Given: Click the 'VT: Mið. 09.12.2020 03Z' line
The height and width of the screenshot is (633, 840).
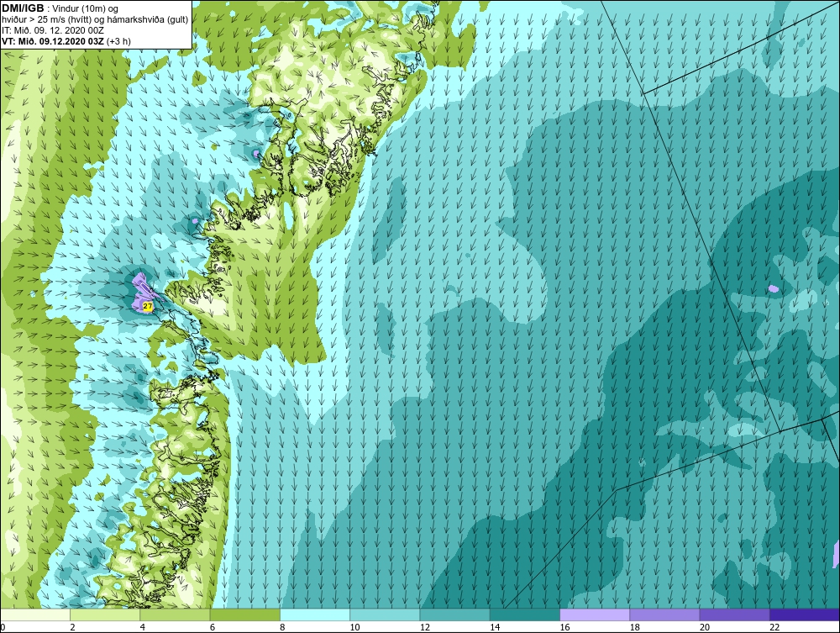Looking at the screenshot, I should (x=66, y=41).
